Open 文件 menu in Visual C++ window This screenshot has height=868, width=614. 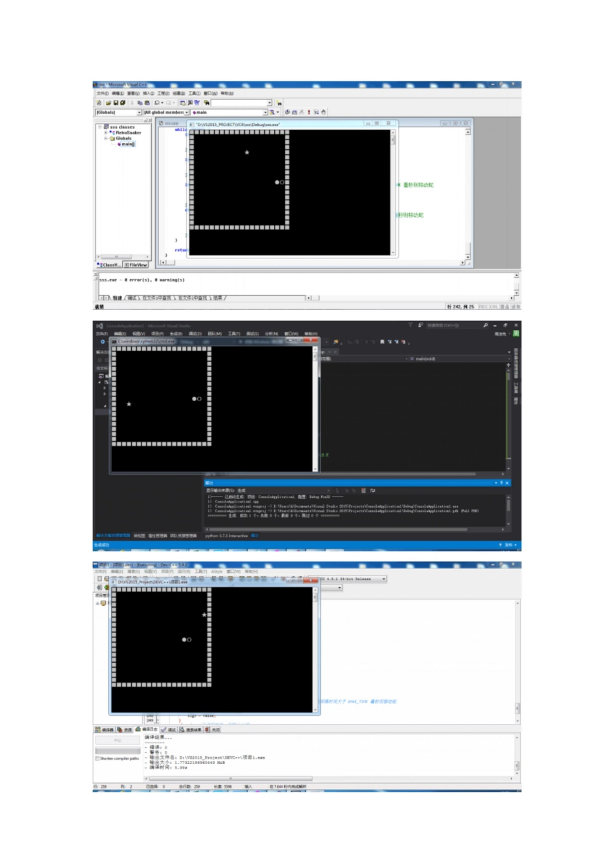(103, 94)
